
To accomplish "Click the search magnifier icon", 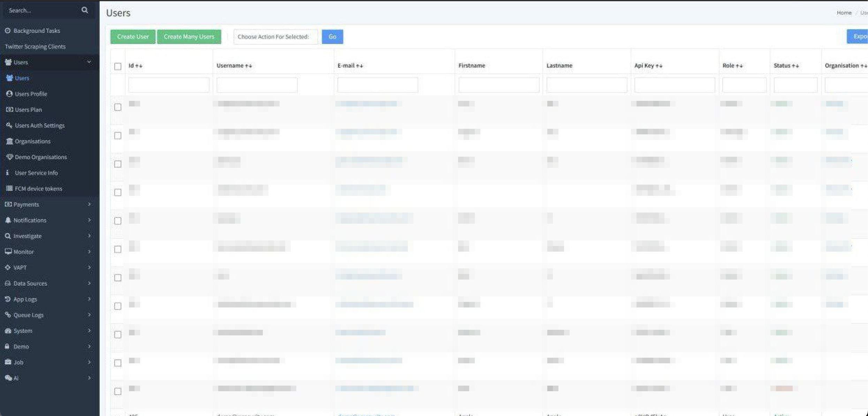I will (x=85, y=10).
